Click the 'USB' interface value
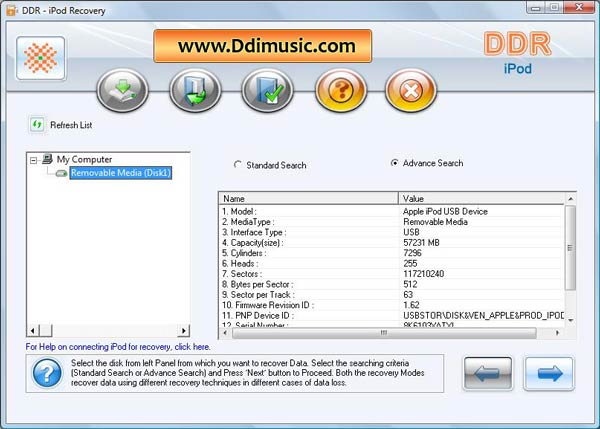Viewport: 600px width, 429px height. [411, 232]
